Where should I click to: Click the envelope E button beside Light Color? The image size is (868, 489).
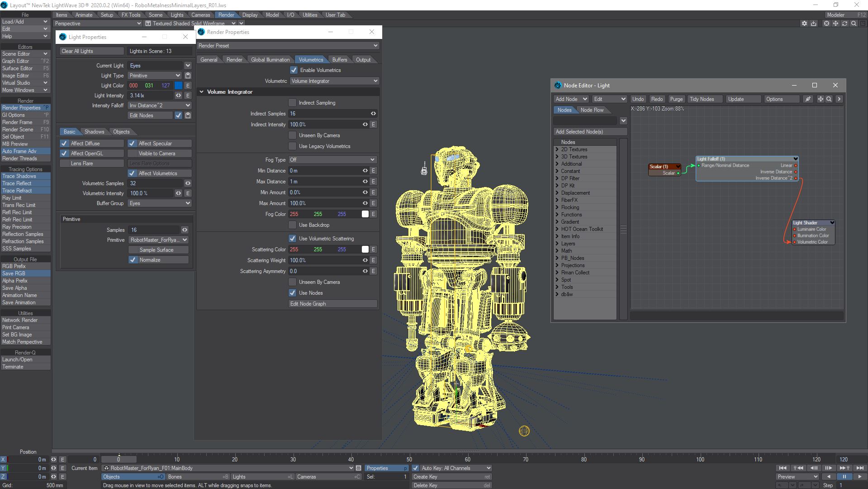(188, 86)
